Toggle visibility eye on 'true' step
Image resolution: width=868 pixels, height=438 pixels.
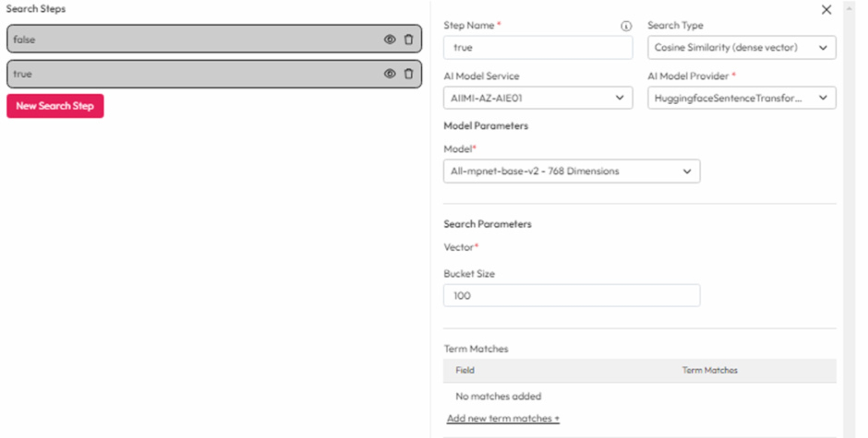(390, 74)
